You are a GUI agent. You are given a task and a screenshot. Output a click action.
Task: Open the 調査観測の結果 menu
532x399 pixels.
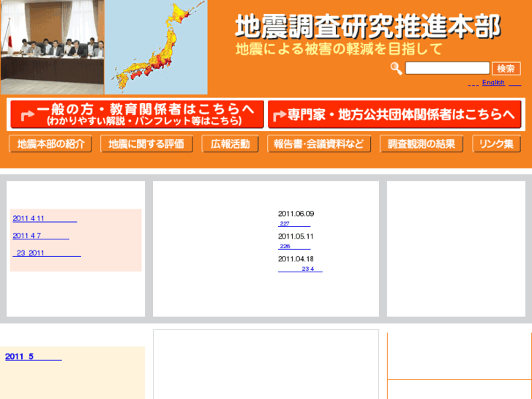tap(422, 144)
